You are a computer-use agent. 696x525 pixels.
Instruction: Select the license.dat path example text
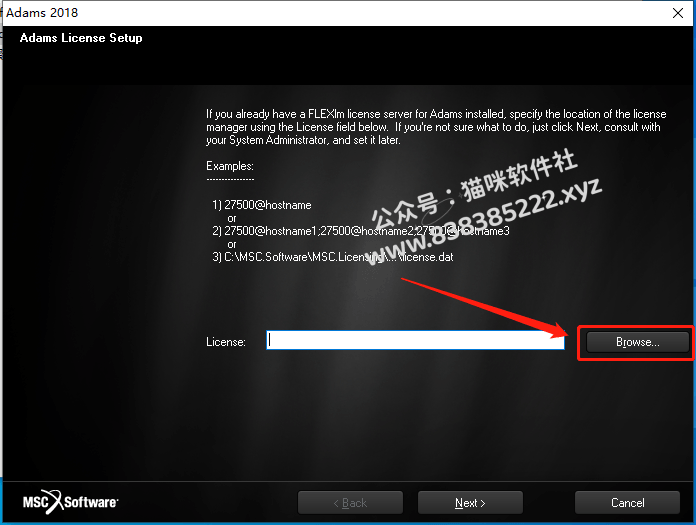pos(332,257)
